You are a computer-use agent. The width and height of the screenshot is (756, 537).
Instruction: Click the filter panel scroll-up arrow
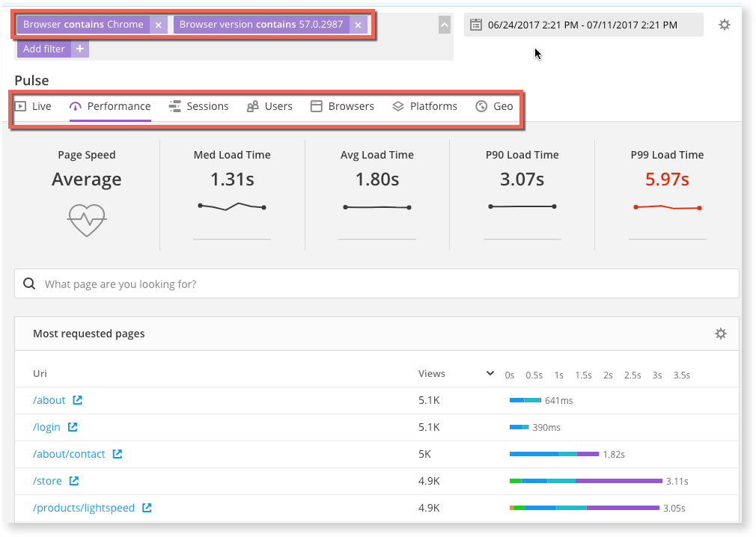pos(444,24)
